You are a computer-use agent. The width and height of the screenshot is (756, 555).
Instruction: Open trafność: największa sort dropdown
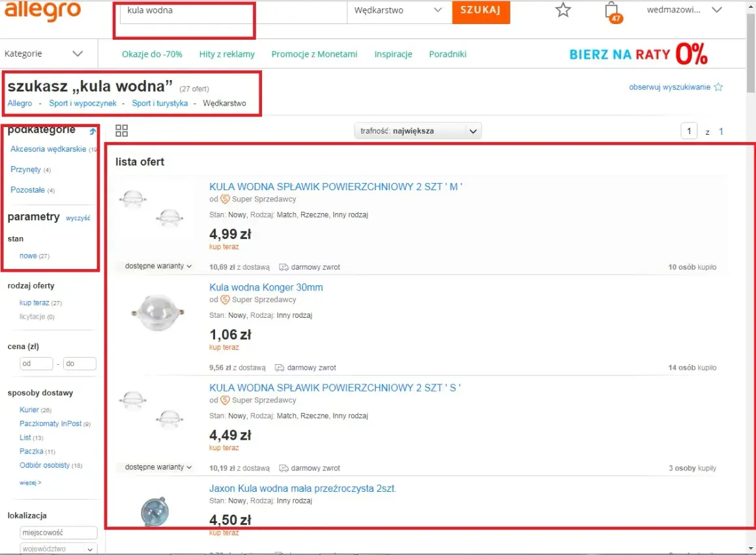point(418,131)
